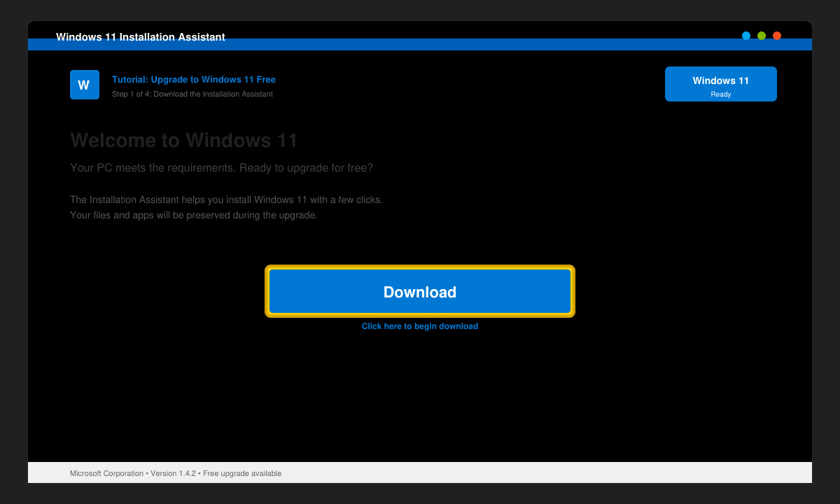Click the 'Step 1 of 4' instruction text

(x=192, y=94)
